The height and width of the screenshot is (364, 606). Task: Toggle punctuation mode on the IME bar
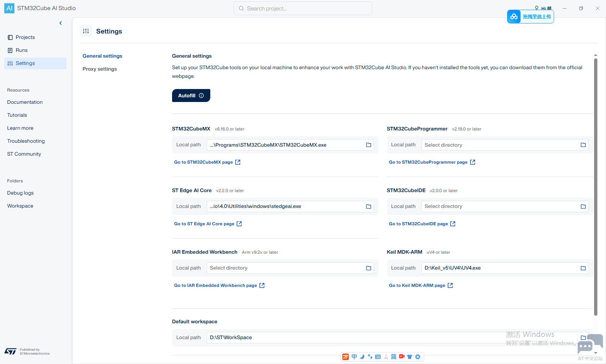[x=370, y=357]
